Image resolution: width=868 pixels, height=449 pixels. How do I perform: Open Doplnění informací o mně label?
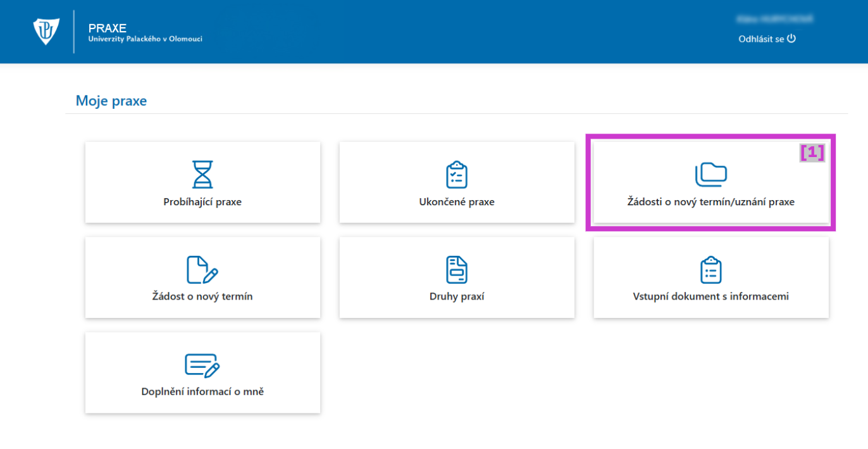202,391
